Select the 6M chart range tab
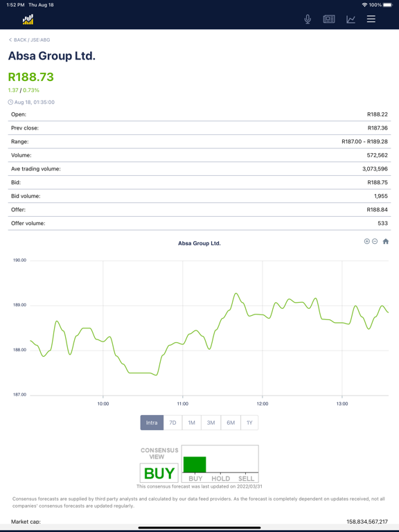Screen dimensions: 399x532 231,423
